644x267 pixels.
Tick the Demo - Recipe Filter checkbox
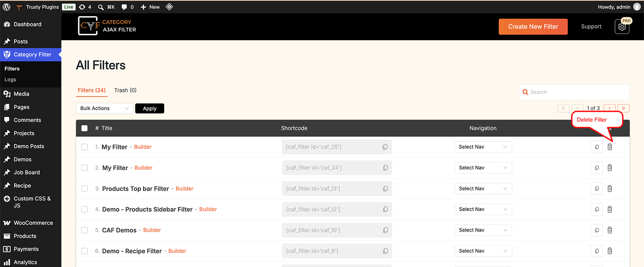(x=85, y=251)
